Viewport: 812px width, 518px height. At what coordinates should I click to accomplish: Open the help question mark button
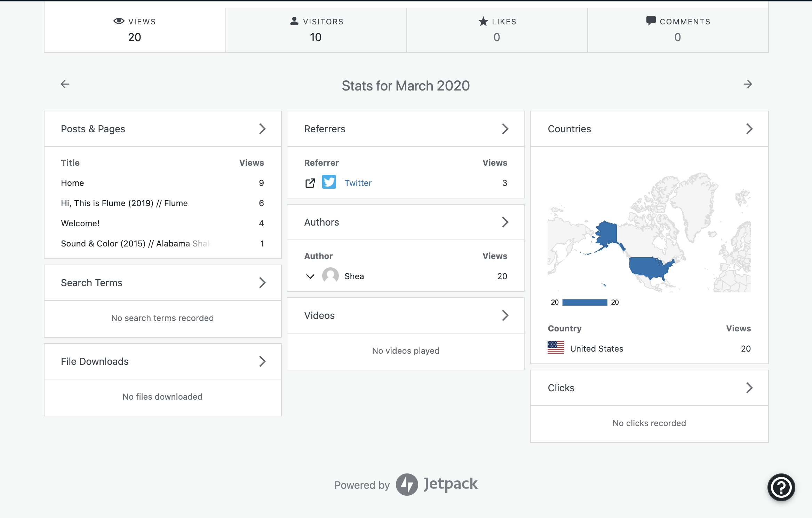tap(781, 487)
